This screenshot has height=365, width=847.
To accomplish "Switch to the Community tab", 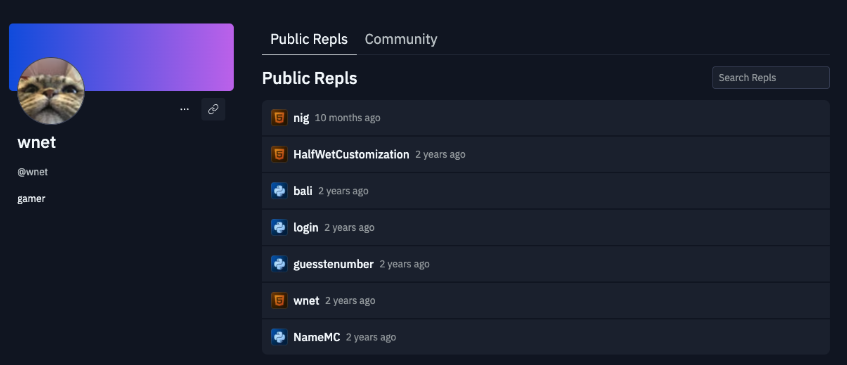I will [401, 39].
